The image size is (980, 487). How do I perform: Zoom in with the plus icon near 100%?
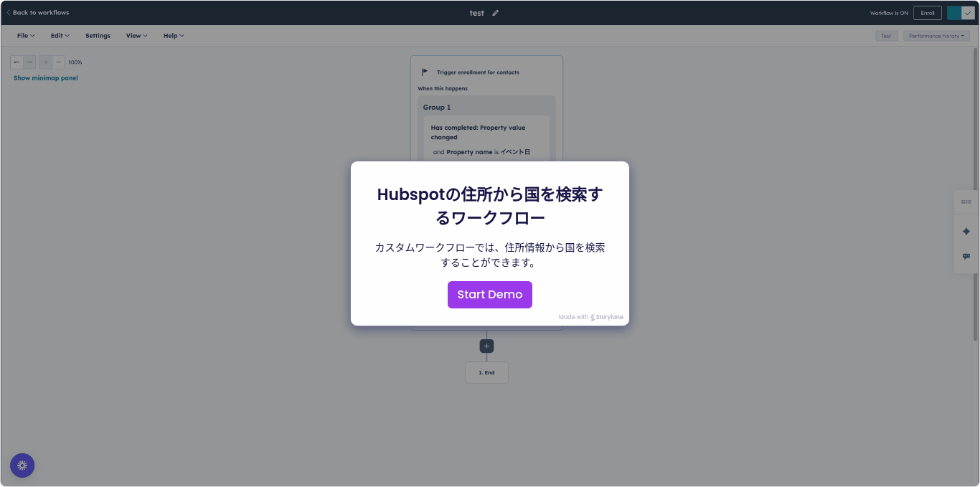(46, 62)
